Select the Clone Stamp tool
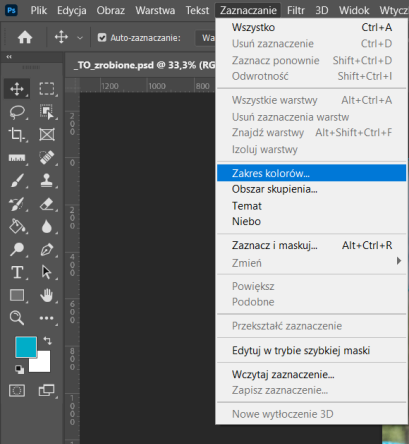 click(x=47, y=181)
